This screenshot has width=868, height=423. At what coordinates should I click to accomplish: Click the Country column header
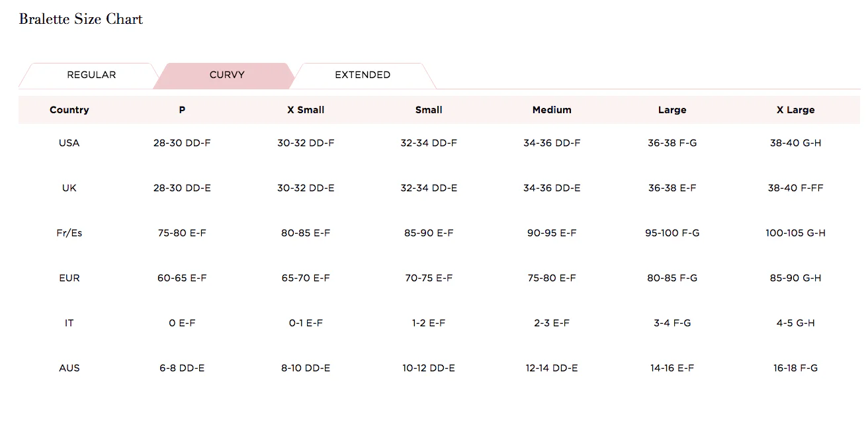69,110
